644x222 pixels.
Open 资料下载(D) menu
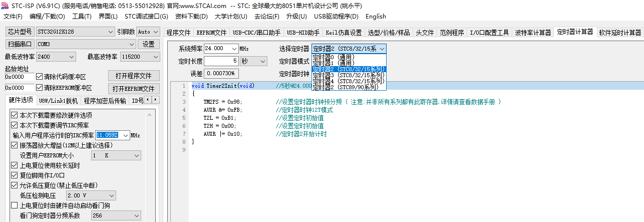tap(191, 17)
